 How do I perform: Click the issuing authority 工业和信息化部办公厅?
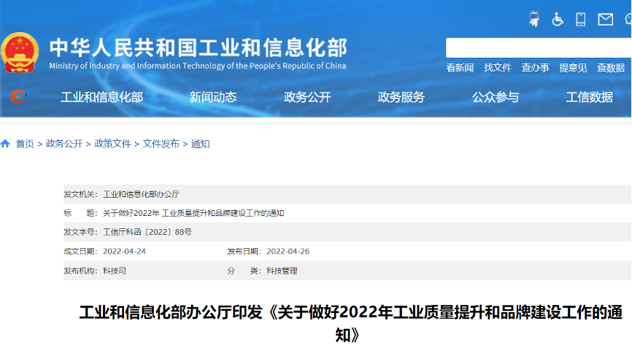click(142, 194)
